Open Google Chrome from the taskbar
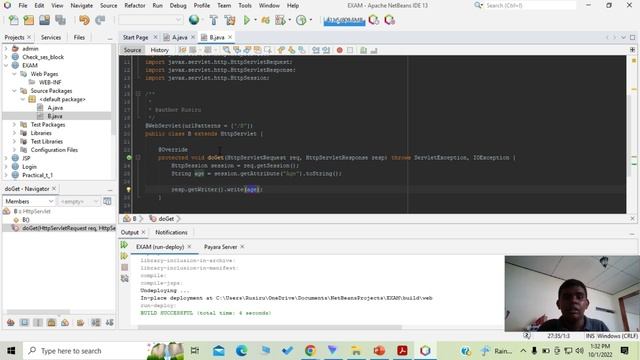This screenshot has width=640, height=360. coord(310,351)
